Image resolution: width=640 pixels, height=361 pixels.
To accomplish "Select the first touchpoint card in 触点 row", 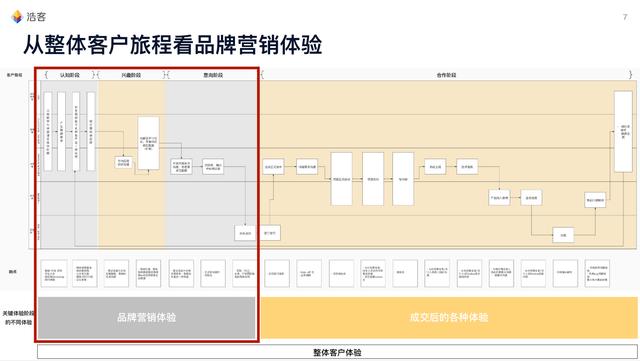I will 54,273.
